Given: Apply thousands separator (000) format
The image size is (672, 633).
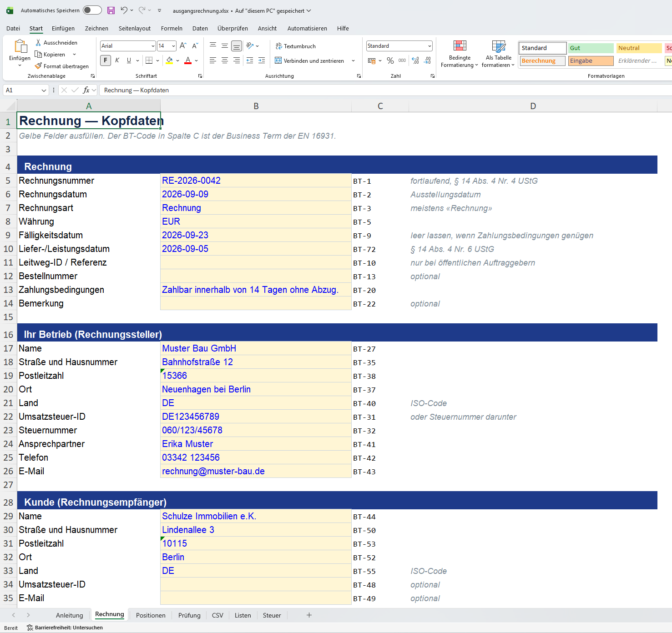Looking at the screenshot, I should point(402,60).
